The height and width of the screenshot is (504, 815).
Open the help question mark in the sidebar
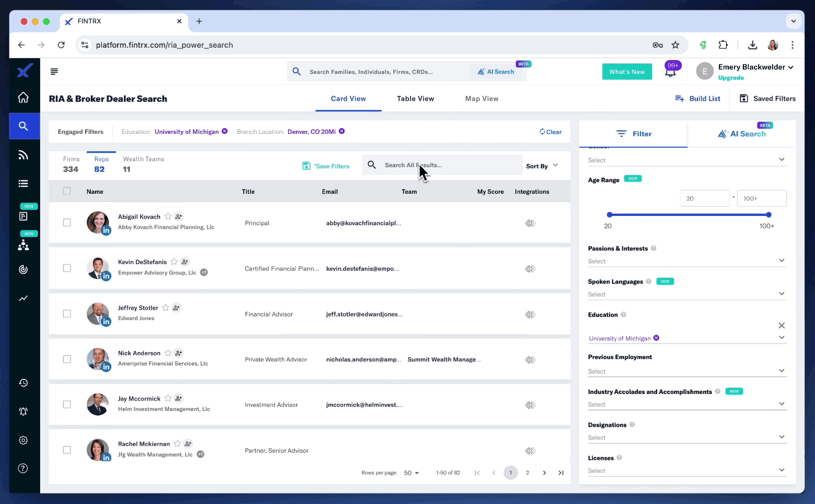(23, 468)
